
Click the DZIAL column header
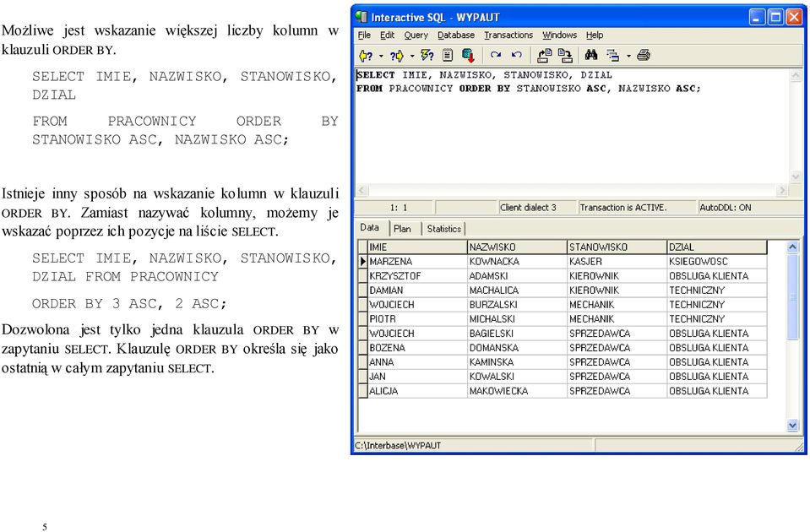[x=717, y=247]
